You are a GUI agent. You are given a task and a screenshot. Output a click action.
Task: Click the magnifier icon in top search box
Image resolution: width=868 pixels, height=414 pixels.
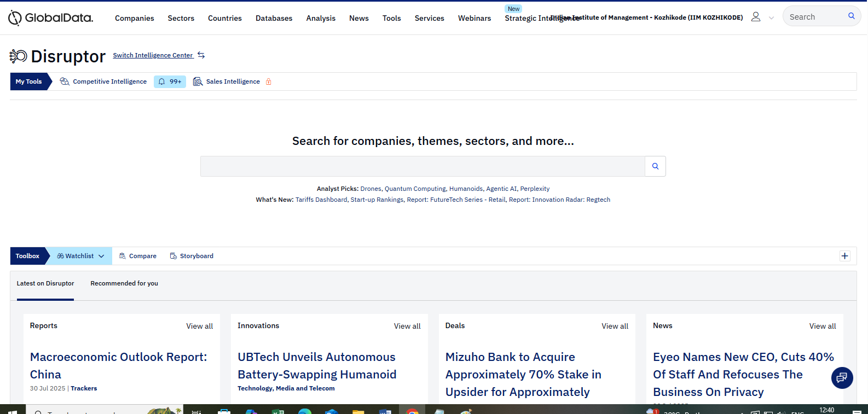pos(851,16)
